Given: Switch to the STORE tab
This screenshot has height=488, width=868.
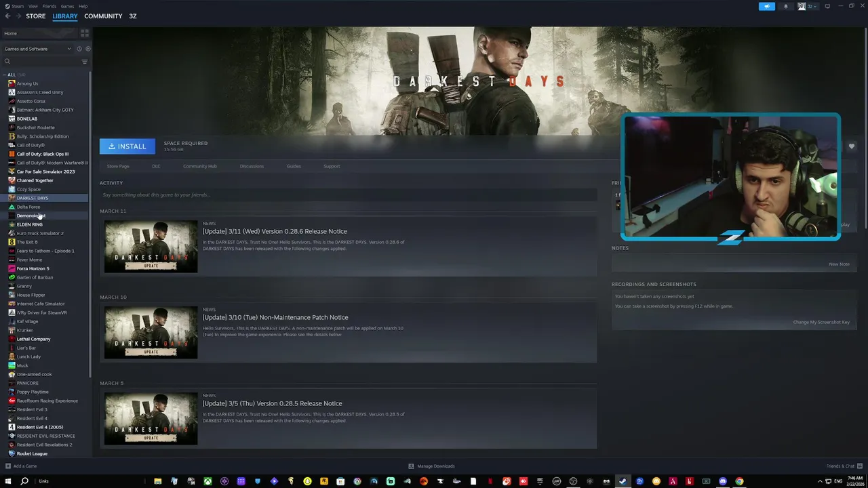Looking at the screenshot, I should point(36,16).
